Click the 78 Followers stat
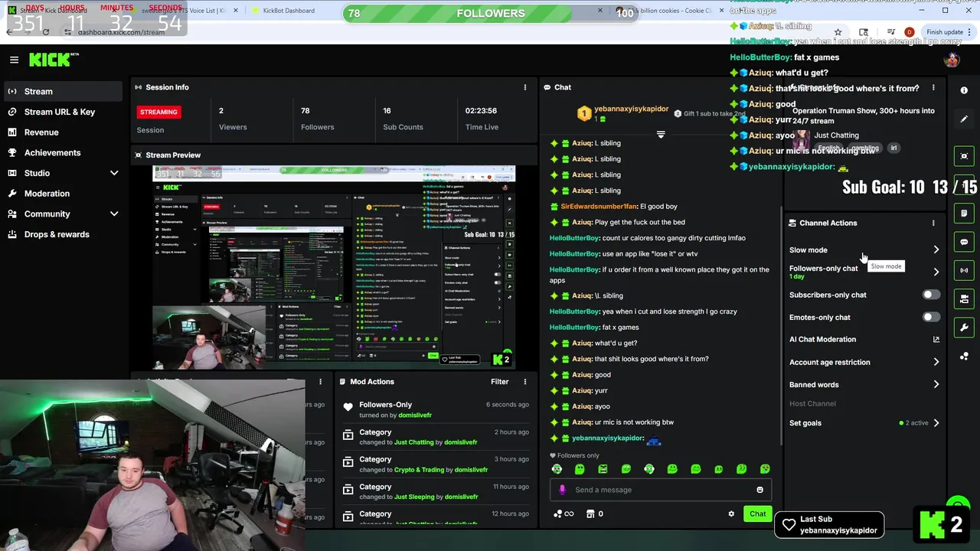The height and width of the screenshot is (551, 980). [x=317, y=119]
